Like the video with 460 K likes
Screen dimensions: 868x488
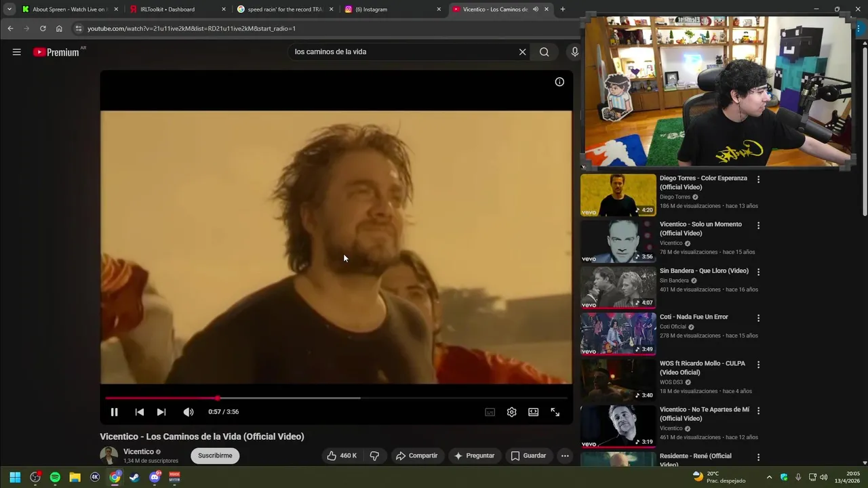pyautogui.click(x=342, y=455)
